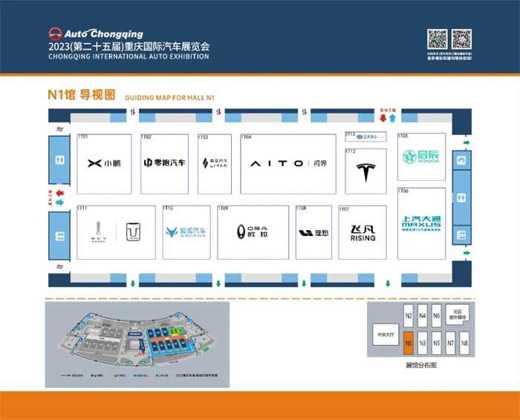Click the green exit arrow beside booth 1T05
The image size is (520, 420).
coord(467,142)
